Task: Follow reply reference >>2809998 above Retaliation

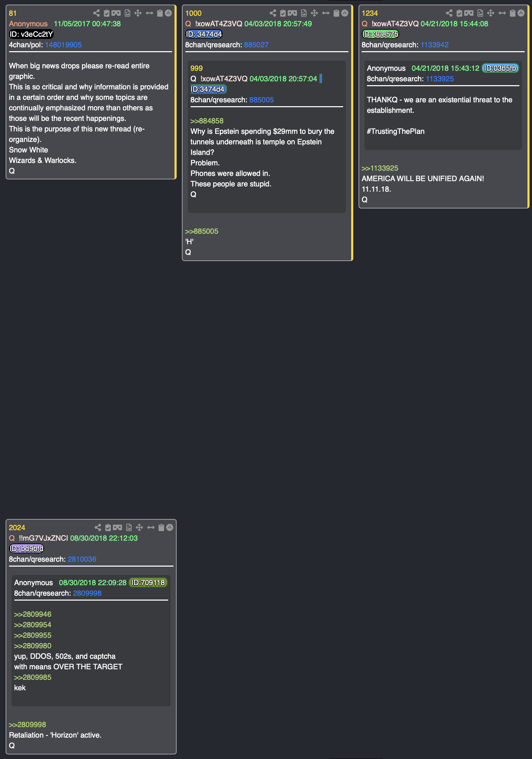Action: (x=27, y=725)
